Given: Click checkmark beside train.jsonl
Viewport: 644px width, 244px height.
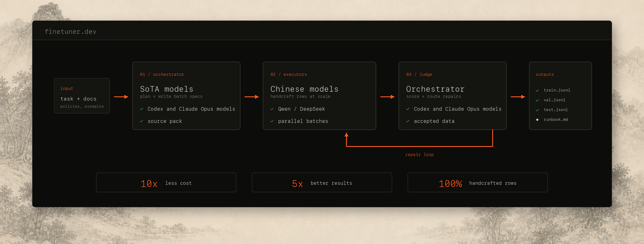Looking at the screenshot, I should pos(537,90).
